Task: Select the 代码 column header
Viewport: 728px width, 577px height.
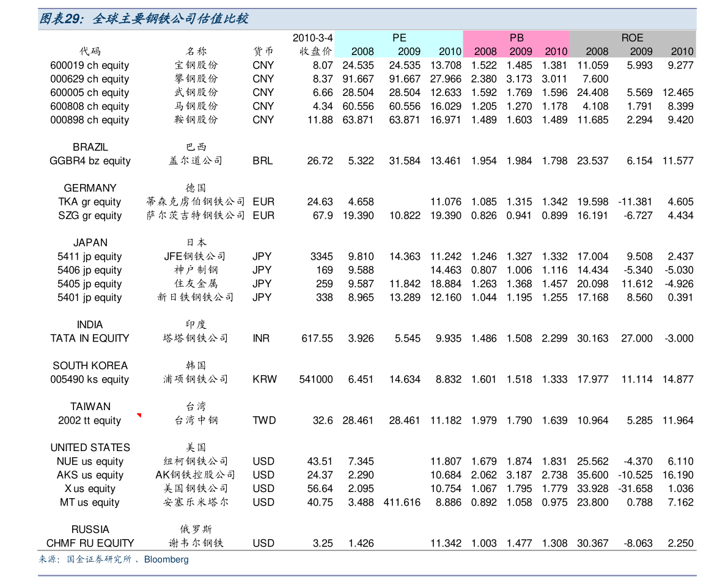Action: pos(90,51)
